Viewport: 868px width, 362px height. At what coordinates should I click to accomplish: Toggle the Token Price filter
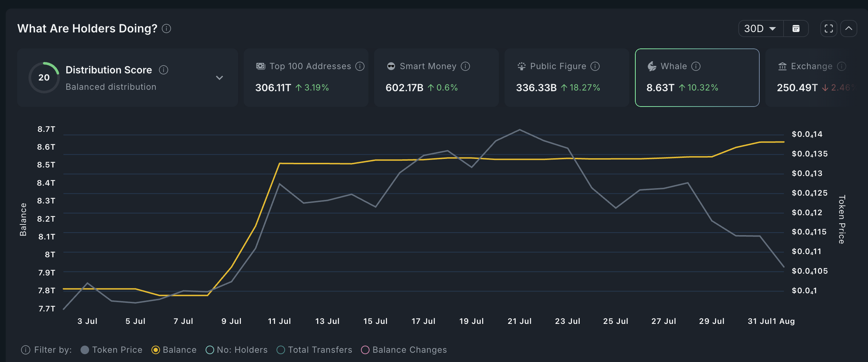(x=85, y=350)
